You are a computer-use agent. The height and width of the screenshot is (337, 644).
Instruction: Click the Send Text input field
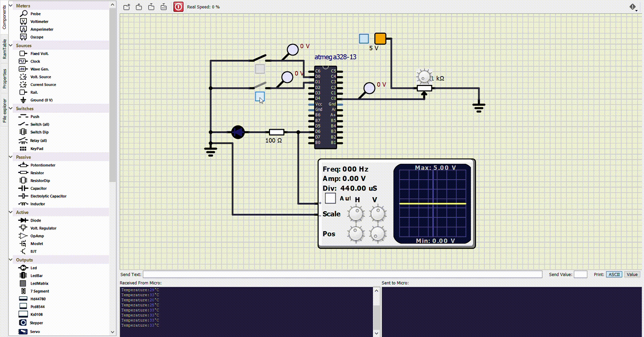(342, 274)
